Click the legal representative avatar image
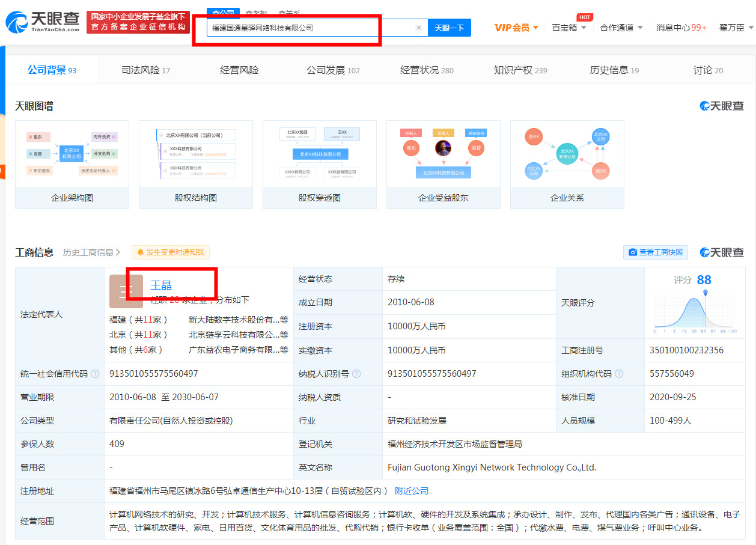The image size is (756, 545). click(126, 291)
